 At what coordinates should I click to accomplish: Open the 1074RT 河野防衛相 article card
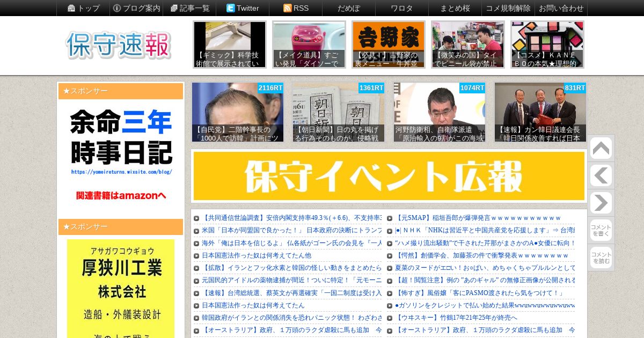click(440, 112)
